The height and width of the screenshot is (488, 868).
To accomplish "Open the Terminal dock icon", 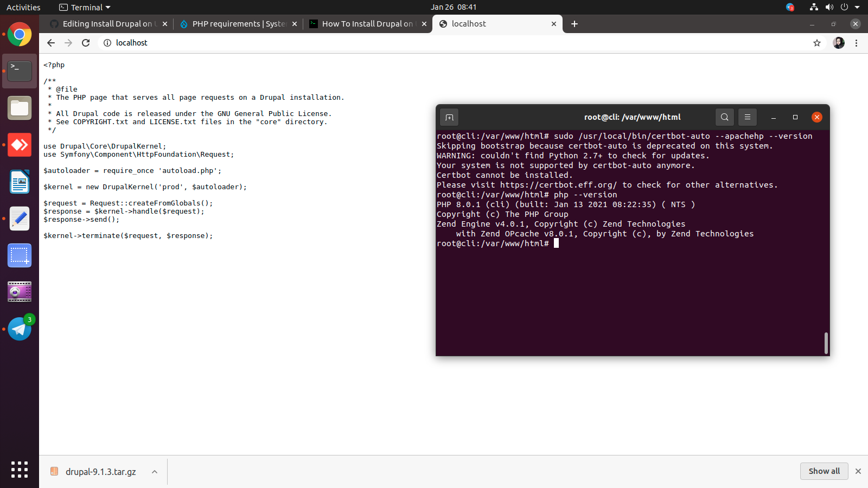I will 20,71.
